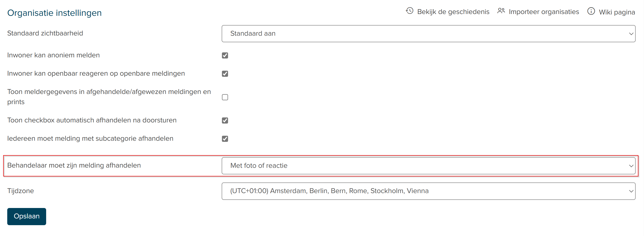Viewport: 644px width, 236px height.
Task: Open the Standaard zichtbaarheid dropdown
Action: (428, 34)
